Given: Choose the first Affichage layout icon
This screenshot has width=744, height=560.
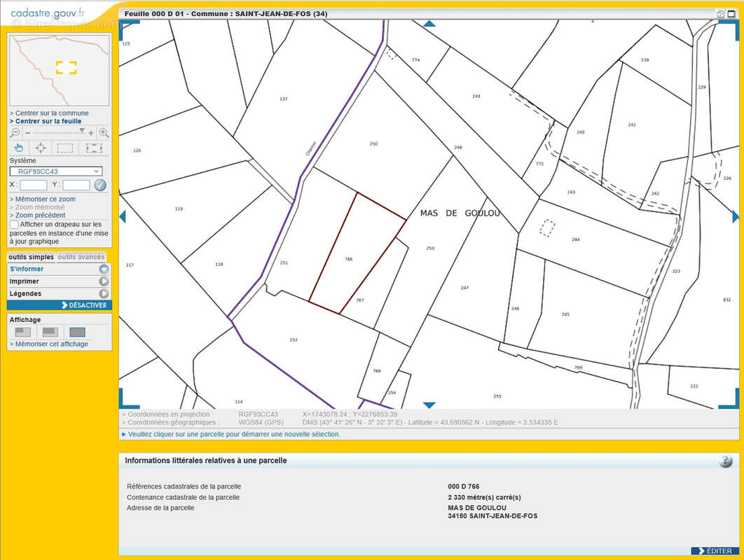Looking at the screenshot, I should point(23,332).
